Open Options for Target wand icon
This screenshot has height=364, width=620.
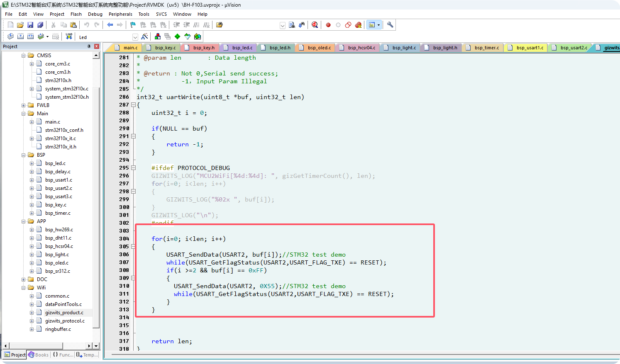click(x=144, y=36)
